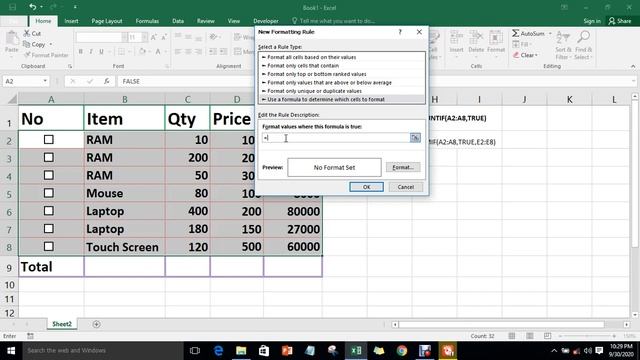Click the Paste clipboard icon
Viewport: 640px width, 360px height.
tap(11, 39)
